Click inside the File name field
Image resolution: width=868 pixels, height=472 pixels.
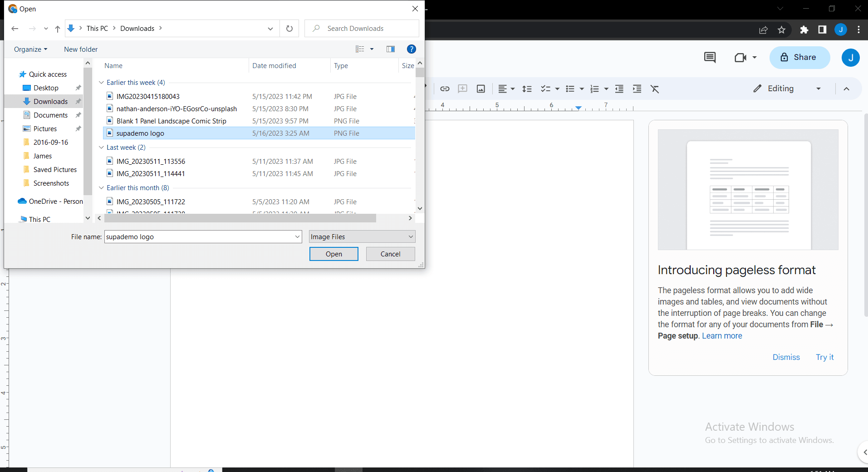click(x=200, y=236)
